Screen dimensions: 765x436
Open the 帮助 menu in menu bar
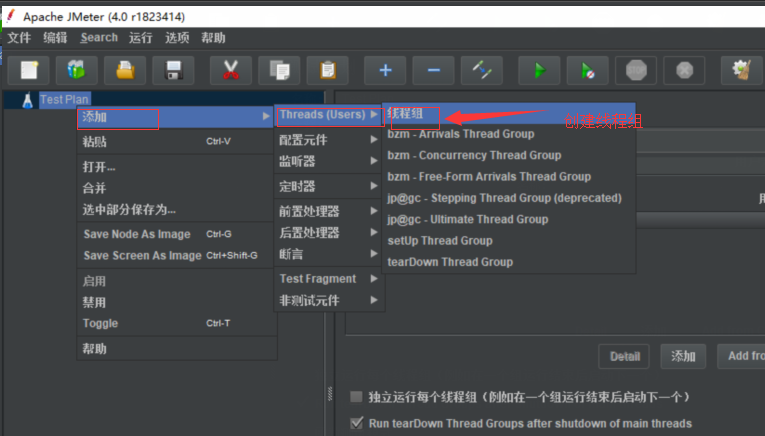coord(213,38)
